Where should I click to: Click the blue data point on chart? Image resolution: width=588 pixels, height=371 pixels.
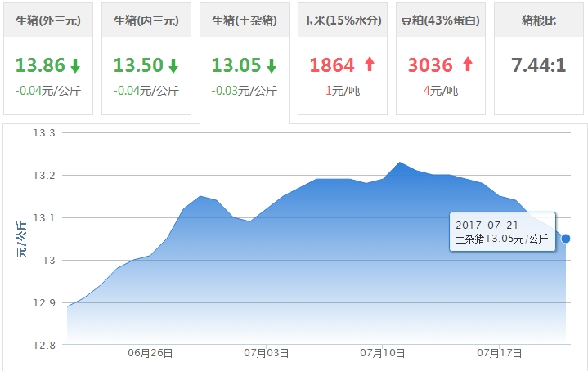click(x=566, y=239)
